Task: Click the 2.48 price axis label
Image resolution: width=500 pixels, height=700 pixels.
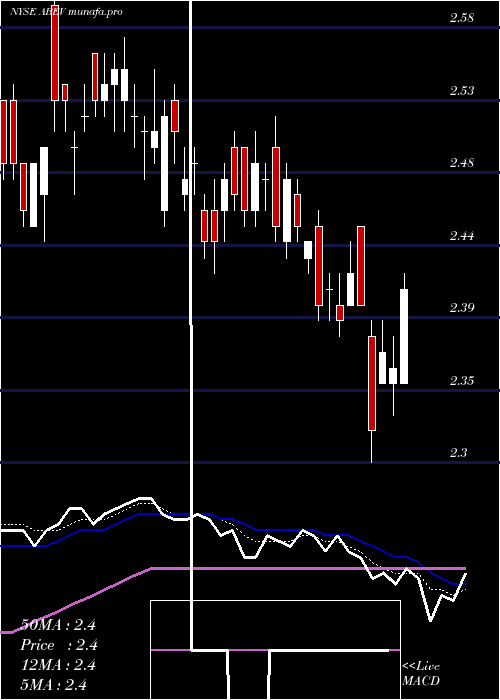Action: coord(461,163)
